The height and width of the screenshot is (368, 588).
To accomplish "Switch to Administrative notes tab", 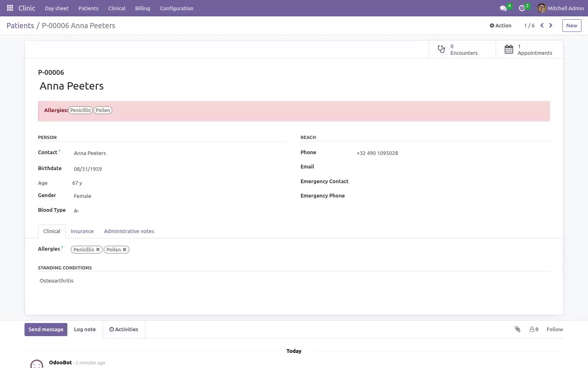I will pyautogui.click(x=129, y=231).
